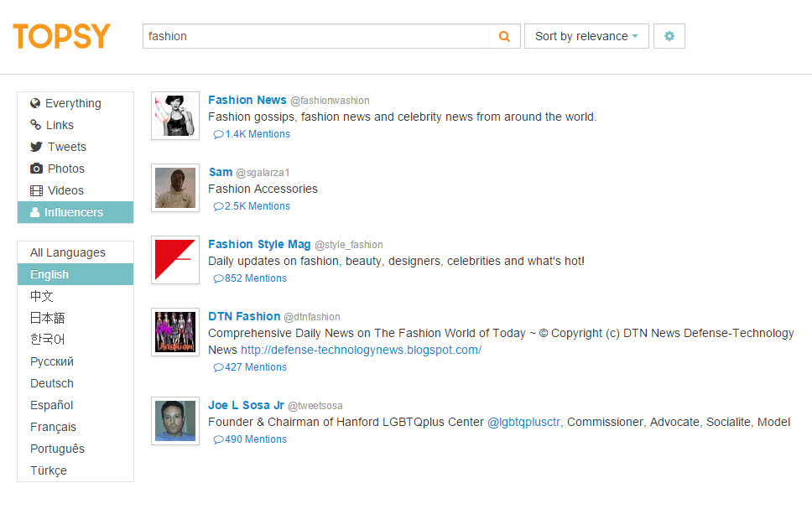812x509 pixels.
Task: Switch to the Photos filter
Action: click(65, 169)
